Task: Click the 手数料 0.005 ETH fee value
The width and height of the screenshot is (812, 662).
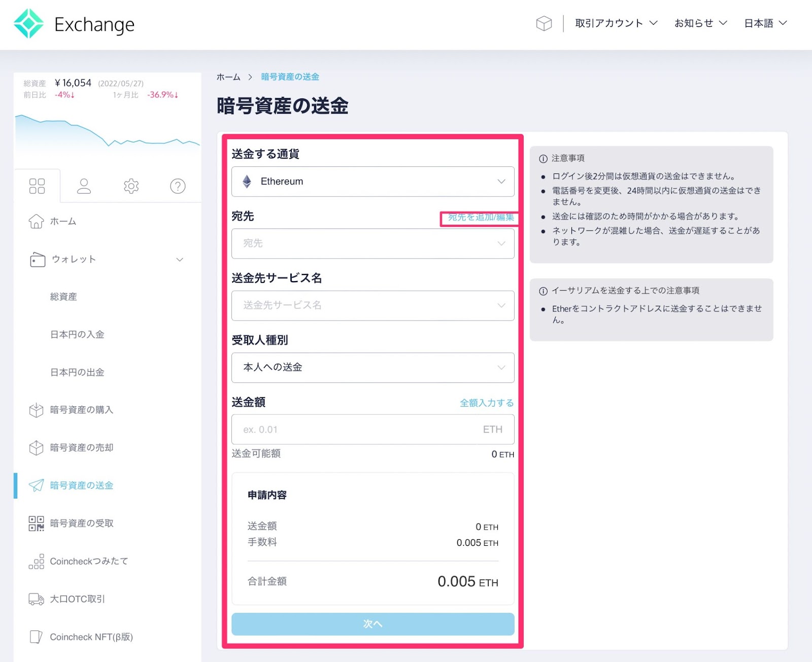Action: click(x=477, y=543)
